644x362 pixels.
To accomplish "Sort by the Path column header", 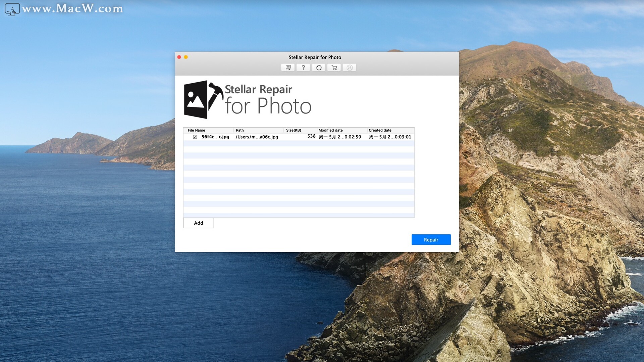I will [259, 130].
